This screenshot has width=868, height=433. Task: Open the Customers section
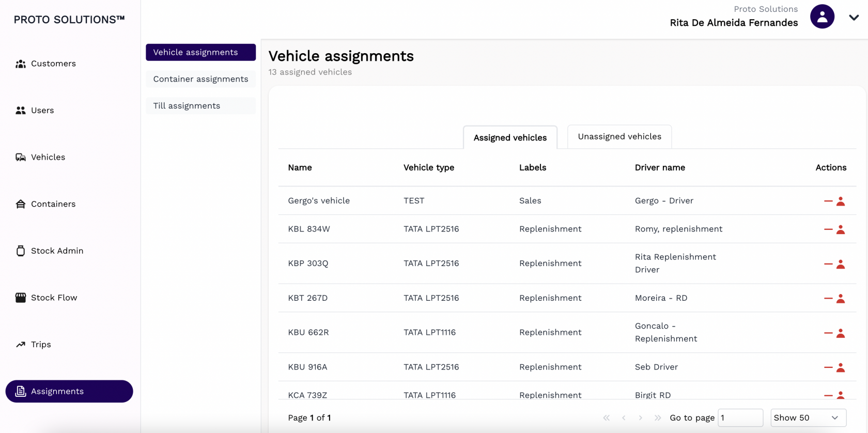pyautogui.click(x=45, y=64)
